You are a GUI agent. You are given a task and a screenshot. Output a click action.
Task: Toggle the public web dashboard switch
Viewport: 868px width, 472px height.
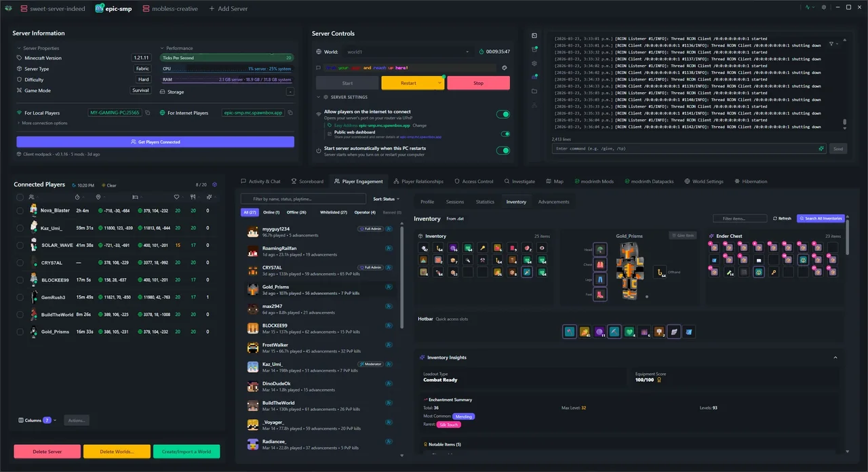click(x=505, y=134)
